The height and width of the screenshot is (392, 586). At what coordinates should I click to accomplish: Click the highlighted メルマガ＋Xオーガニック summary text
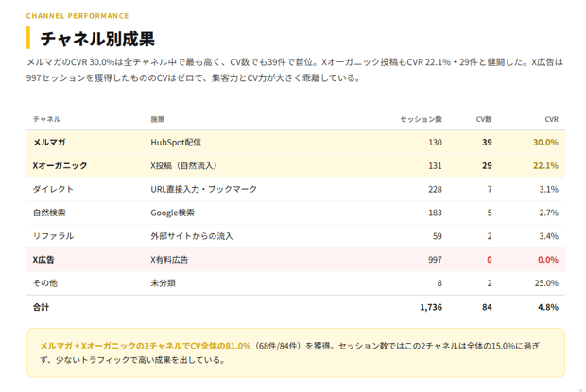[145, 346]
